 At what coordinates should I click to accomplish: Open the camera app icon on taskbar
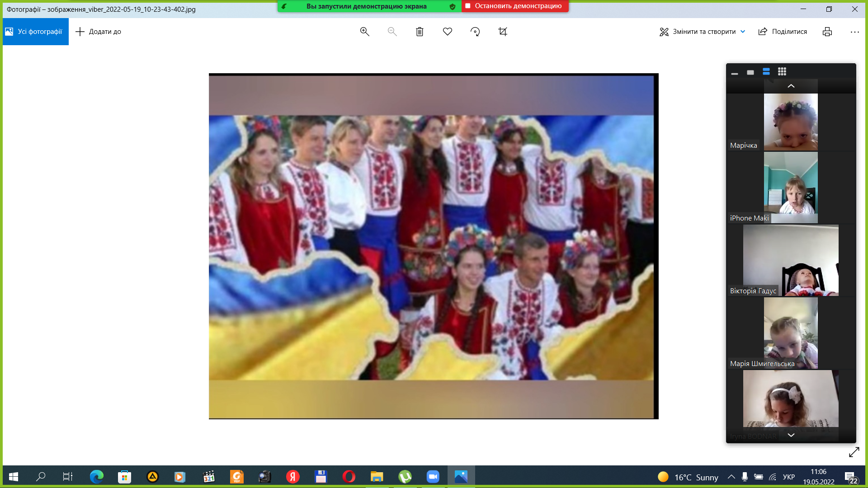click(265, 476)
